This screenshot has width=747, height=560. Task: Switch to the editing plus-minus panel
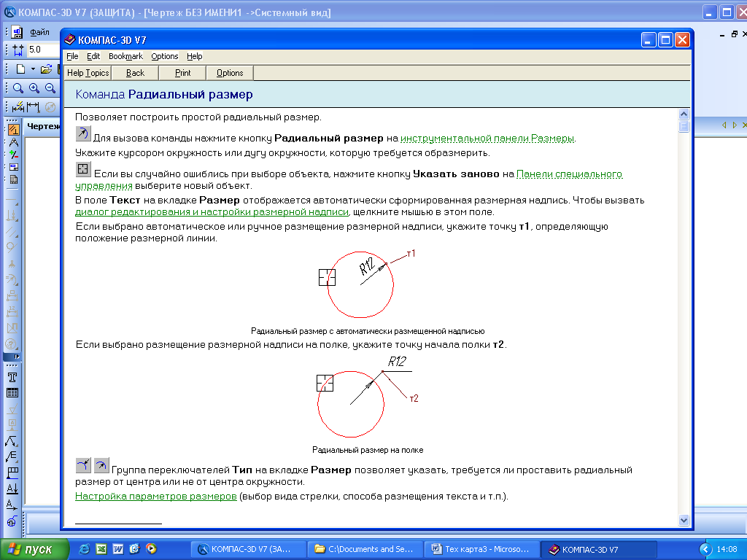[x=13, y=155]
